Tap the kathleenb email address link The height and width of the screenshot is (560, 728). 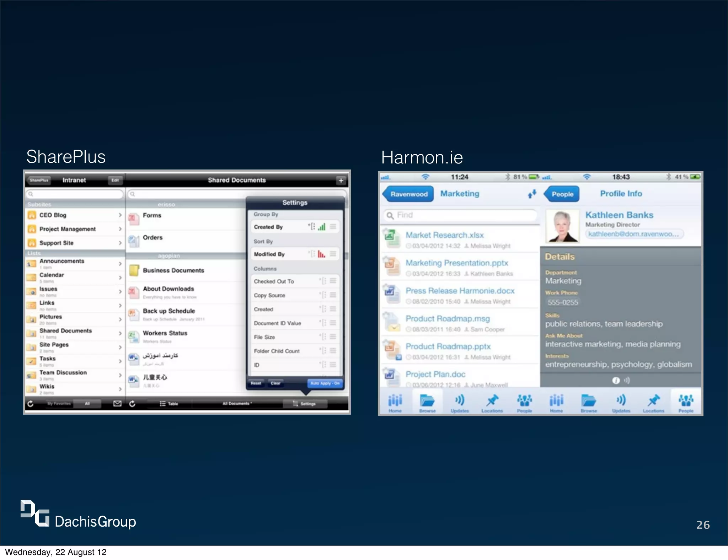click(x=633, y=234)
